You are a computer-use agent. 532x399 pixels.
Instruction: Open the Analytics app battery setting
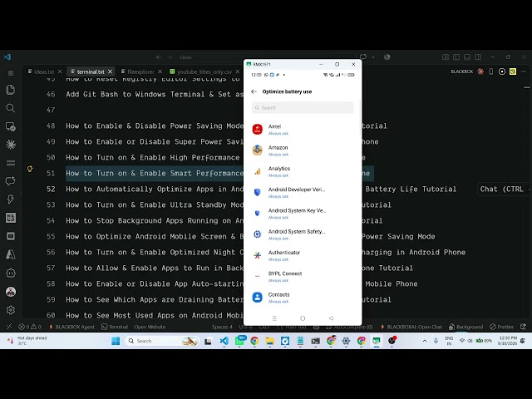pos(303,171)
